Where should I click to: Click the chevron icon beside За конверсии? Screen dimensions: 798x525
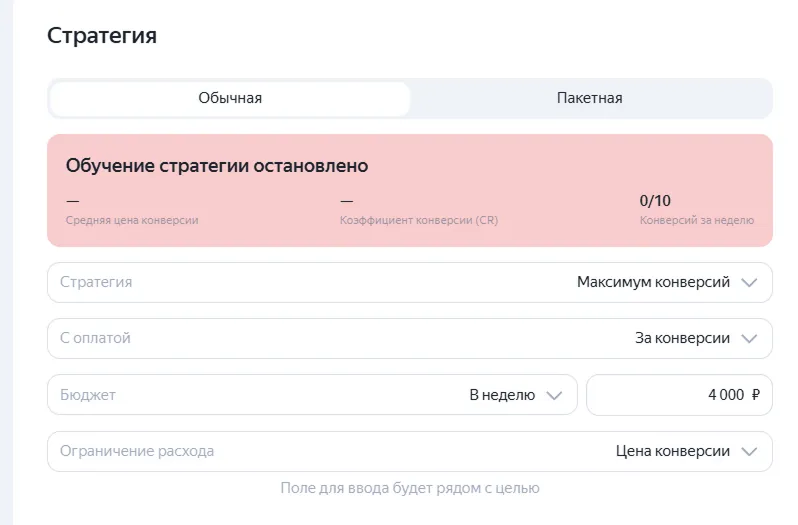coord(750,339)
